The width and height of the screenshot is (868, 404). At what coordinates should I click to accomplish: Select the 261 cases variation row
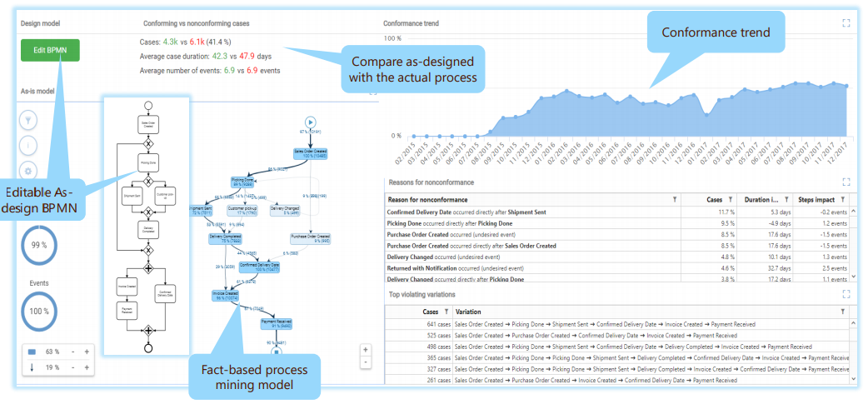(x=617, y=381)
